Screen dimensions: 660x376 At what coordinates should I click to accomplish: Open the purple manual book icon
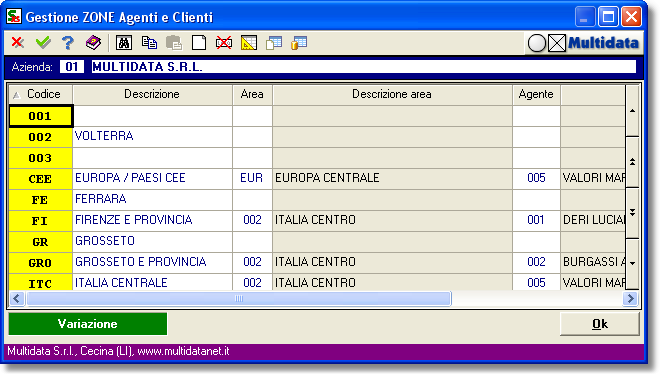(x=93, y=43)
